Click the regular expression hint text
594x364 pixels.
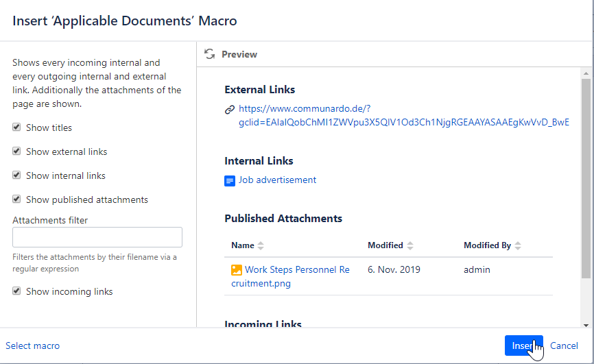(x=95, y=263)
